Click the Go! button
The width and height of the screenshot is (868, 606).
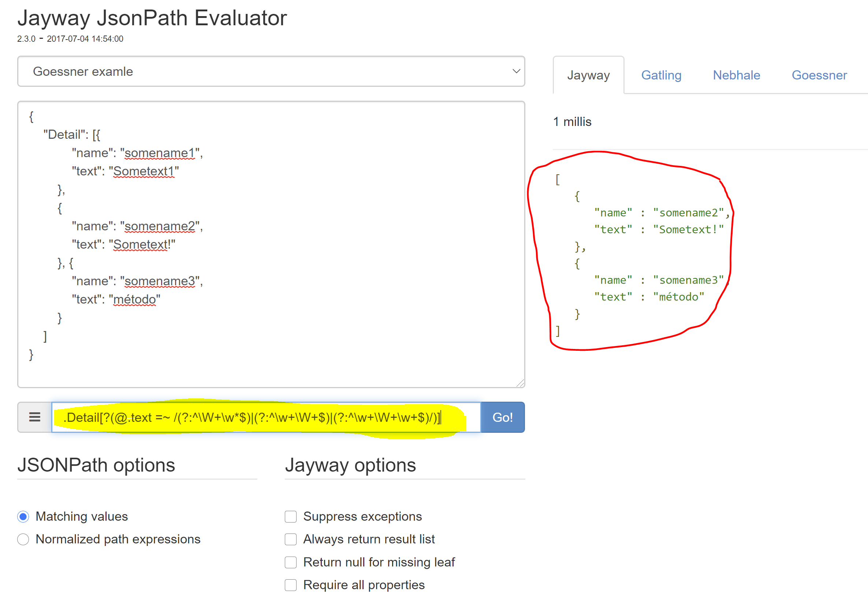pos(502,417)
